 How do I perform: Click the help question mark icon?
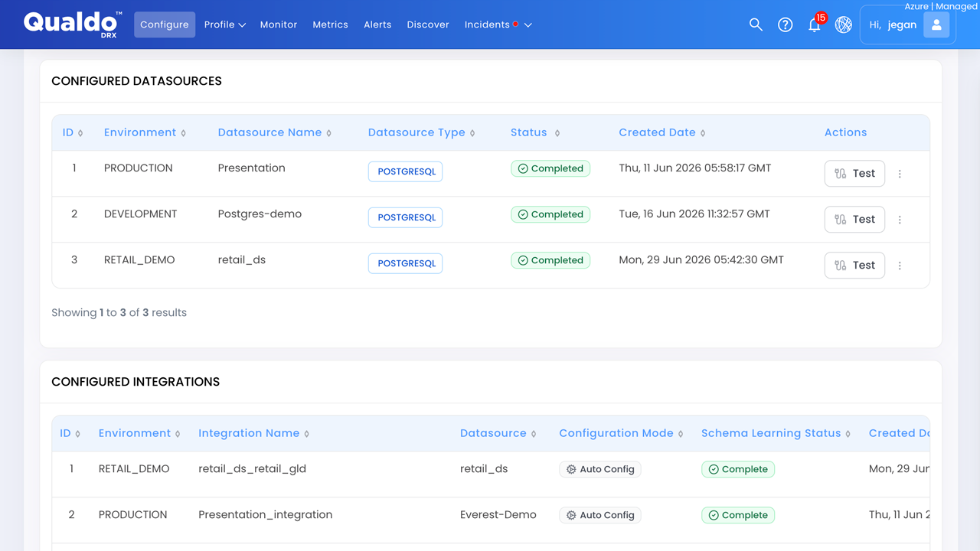785,24
